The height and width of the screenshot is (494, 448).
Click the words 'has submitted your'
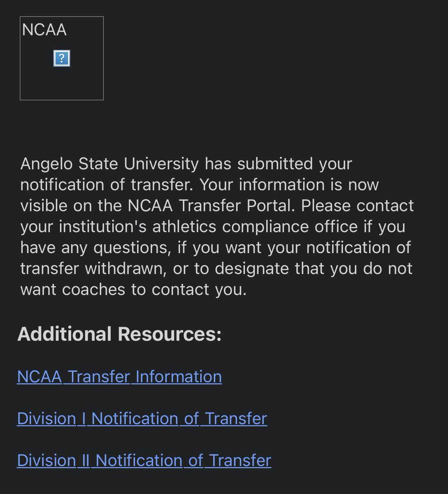point(279,164)
